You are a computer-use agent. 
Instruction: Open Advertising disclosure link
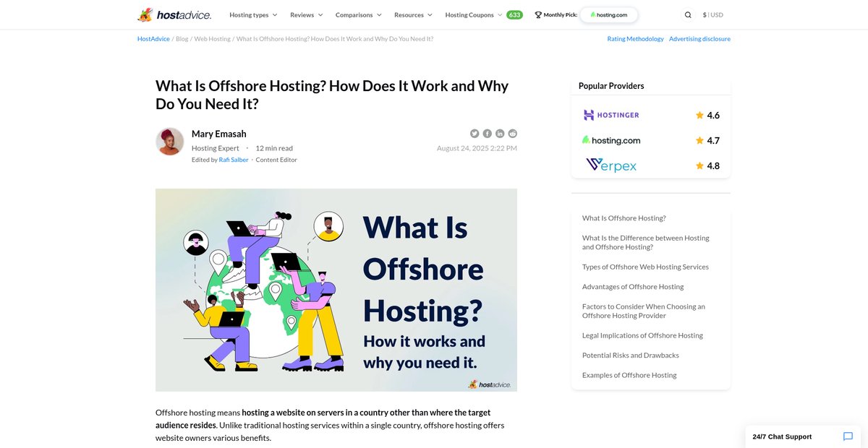699,39
